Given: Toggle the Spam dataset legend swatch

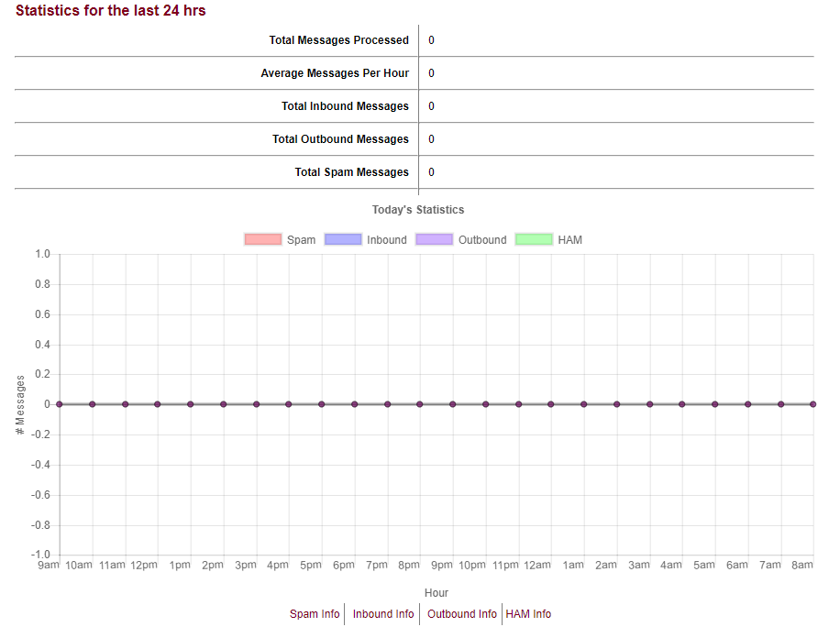Looking at the screenshot, I should tap(262, 240).
